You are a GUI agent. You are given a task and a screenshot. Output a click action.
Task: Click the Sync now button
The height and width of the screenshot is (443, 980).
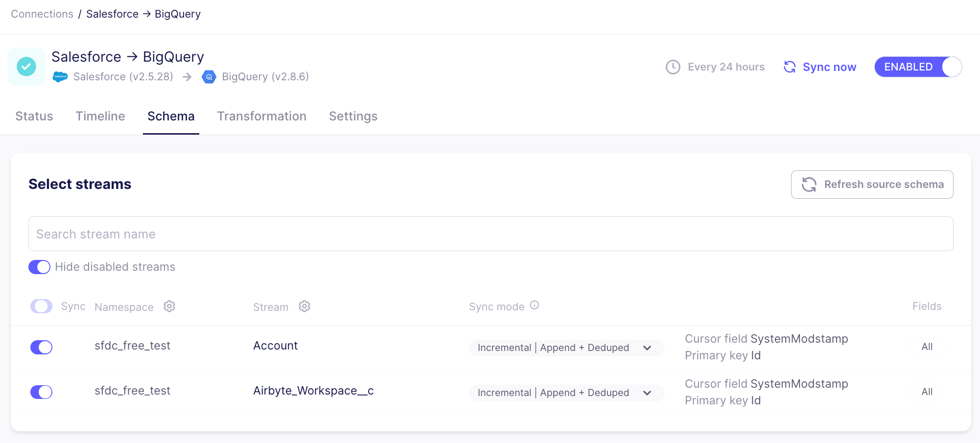(x=820, y=67)
